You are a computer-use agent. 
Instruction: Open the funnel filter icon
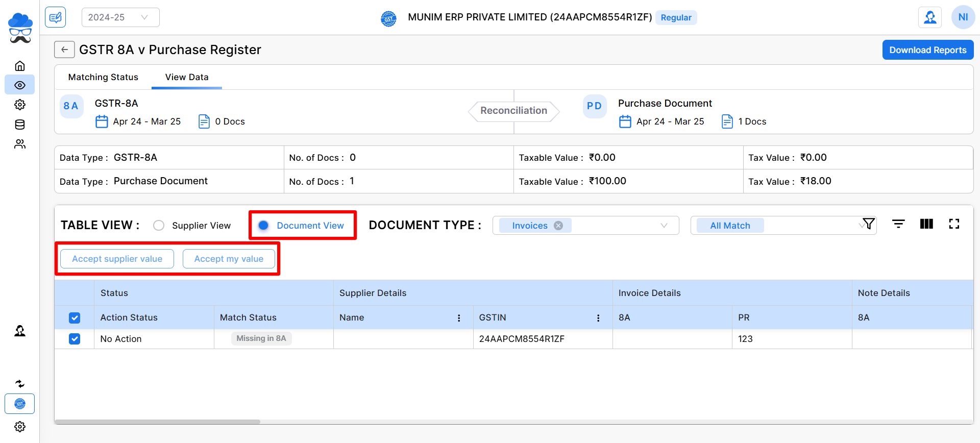coord(868,224)
